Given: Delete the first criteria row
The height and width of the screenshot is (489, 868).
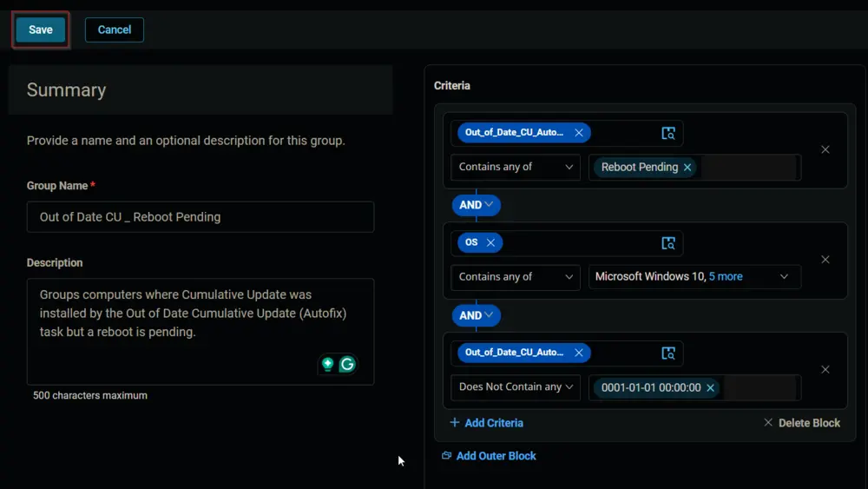Looking at the screenshot, I should [x=825, y=149].
